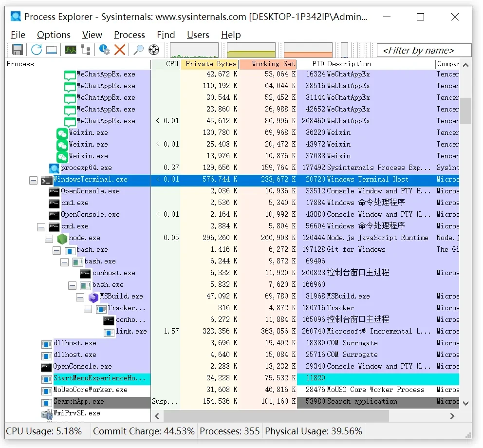Focus the Filter by name field
The image size is (483, 448).
tap(424, 50)
